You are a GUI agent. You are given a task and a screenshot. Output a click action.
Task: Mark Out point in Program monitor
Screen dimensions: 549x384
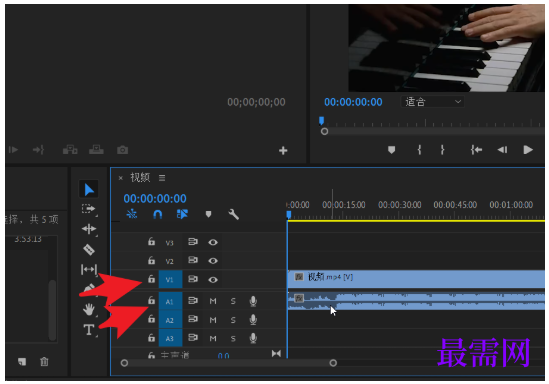pos(442,150)
